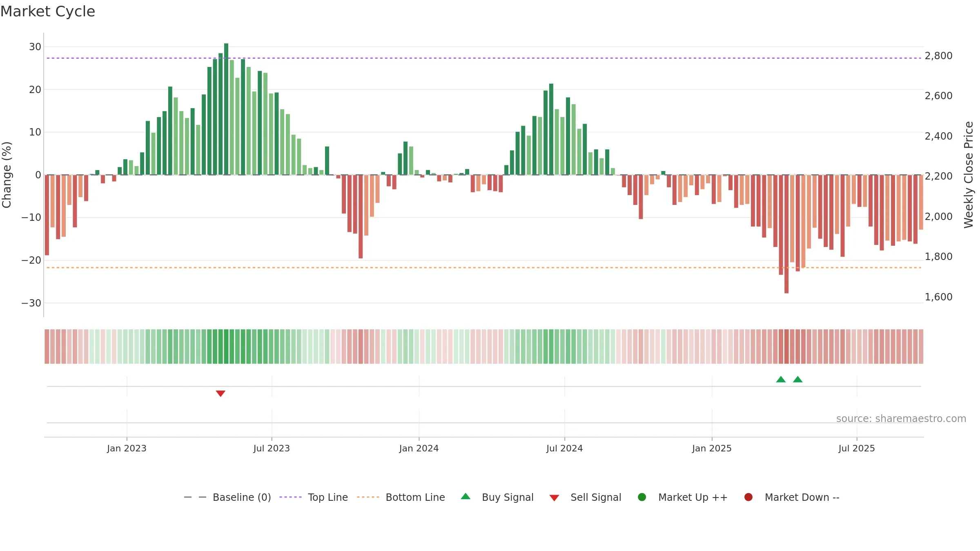The width and height of the screenshot is (980, 551).
Task: Toggle the Buy Signal legend entry
Action: pyautogui.click(x=497, y=497)
